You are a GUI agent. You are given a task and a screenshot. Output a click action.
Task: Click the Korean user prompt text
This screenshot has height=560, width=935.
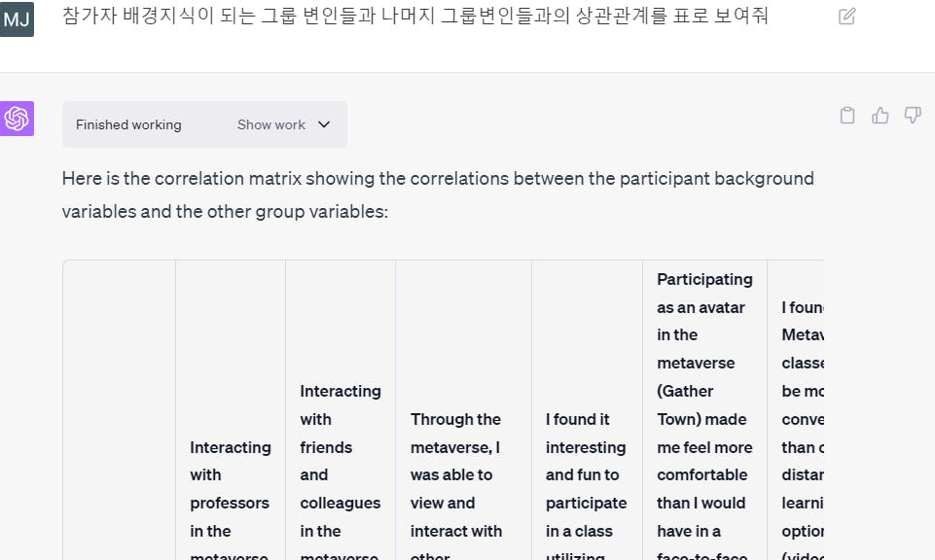pyautogui.click(x=415, y=17)
